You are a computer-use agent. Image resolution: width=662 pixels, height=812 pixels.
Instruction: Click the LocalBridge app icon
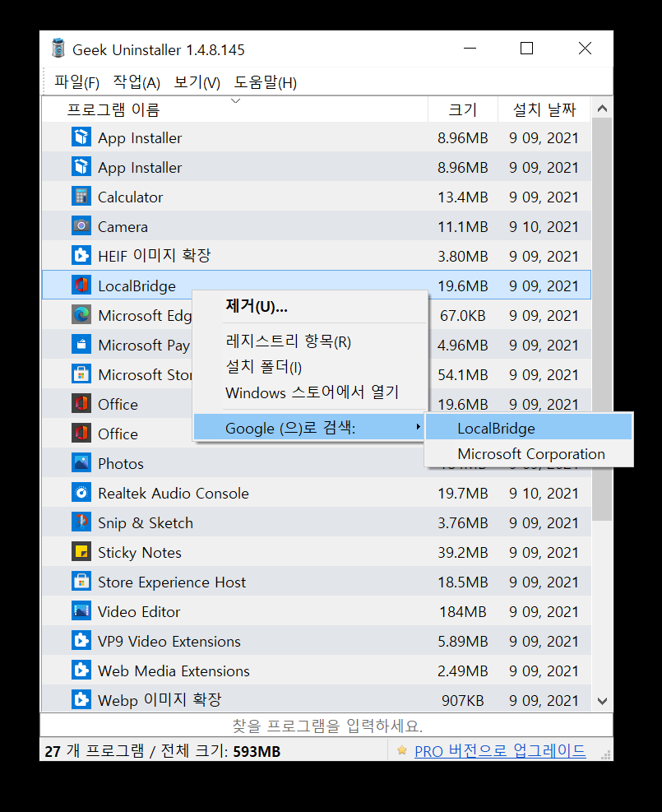click(x=81, y=285)
